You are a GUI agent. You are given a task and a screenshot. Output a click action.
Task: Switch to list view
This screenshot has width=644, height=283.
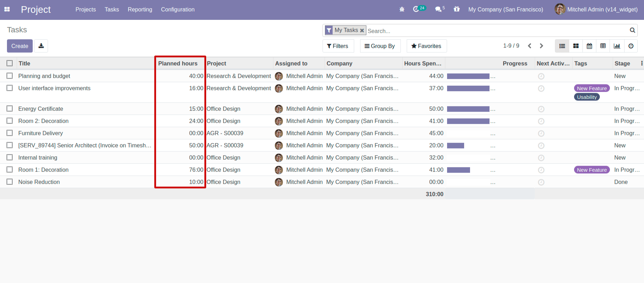(x=562, y=46)
